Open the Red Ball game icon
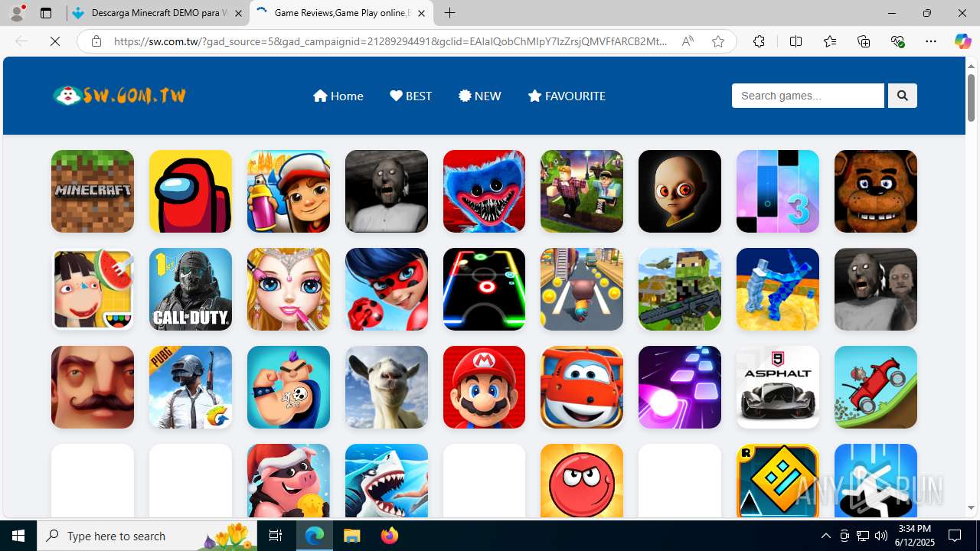 582,481
